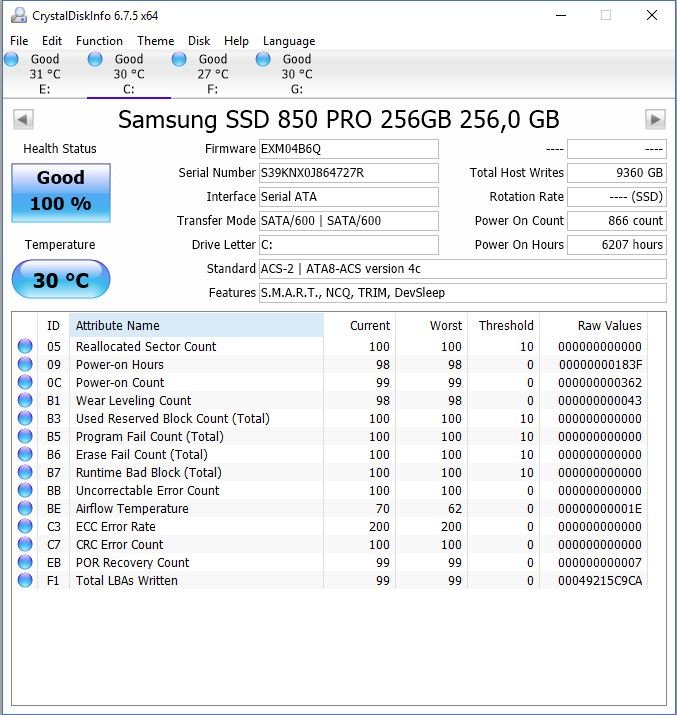Click status orb of Program Fail Count row

coord(25,436)
